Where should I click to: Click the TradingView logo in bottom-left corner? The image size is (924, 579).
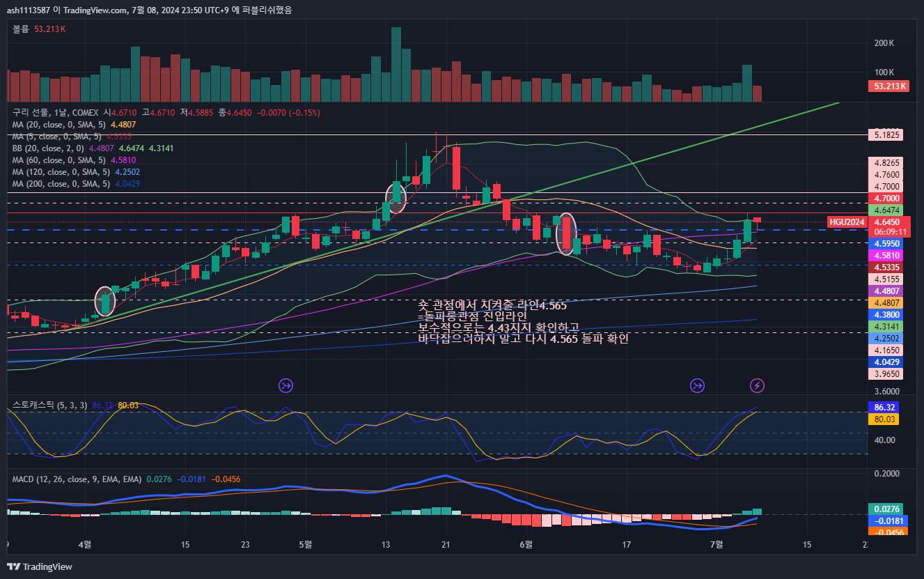point(40,566)
